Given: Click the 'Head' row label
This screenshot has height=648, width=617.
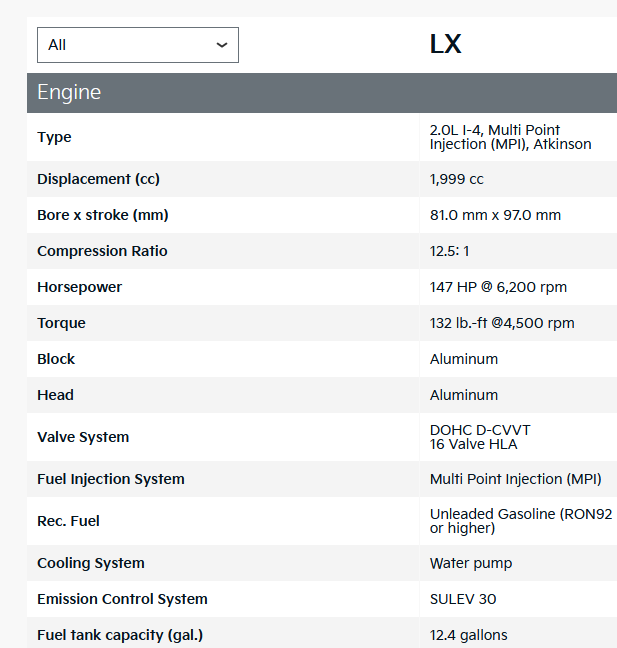Looking at the screenshot, I should point(55,395).
